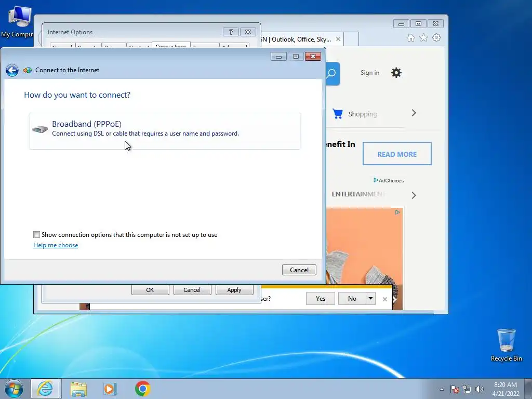Click Apply in the Internet Options dialog
This screenshot has width=532, height=399.
234,290
